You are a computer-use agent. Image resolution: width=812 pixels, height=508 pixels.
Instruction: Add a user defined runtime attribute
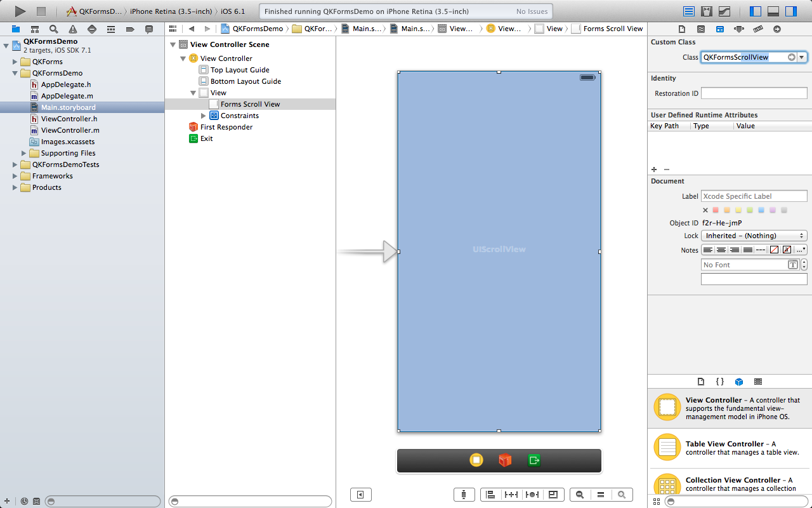[x=654, y=170]
